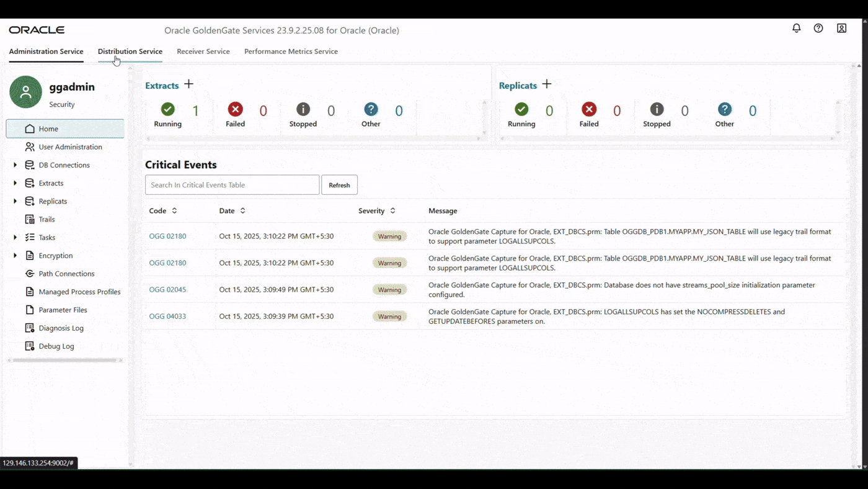Expand the DB Connections tree node

coord(15,165)
